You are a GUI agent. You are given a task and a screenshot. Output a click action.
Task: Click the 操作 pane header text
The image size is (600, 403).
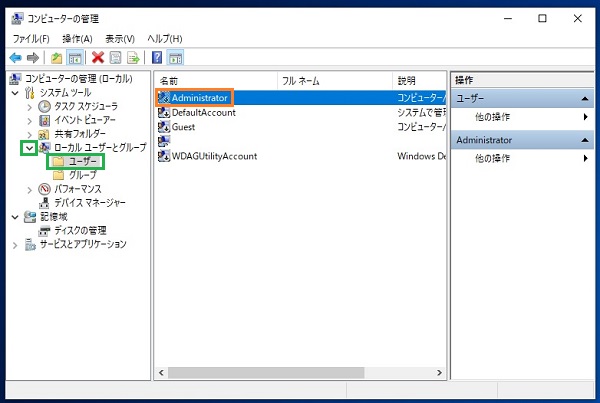(x=464, y=80)
